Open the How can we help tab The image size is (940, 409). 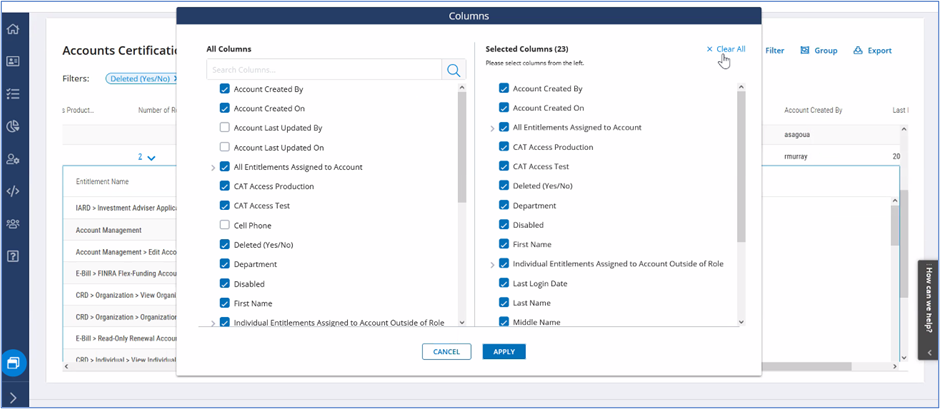pyautogui.click(x=928, y=309)
